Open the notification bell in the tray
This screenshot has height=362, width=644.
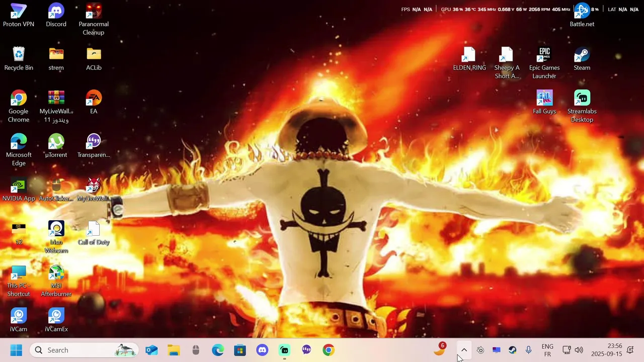[630, 350]
